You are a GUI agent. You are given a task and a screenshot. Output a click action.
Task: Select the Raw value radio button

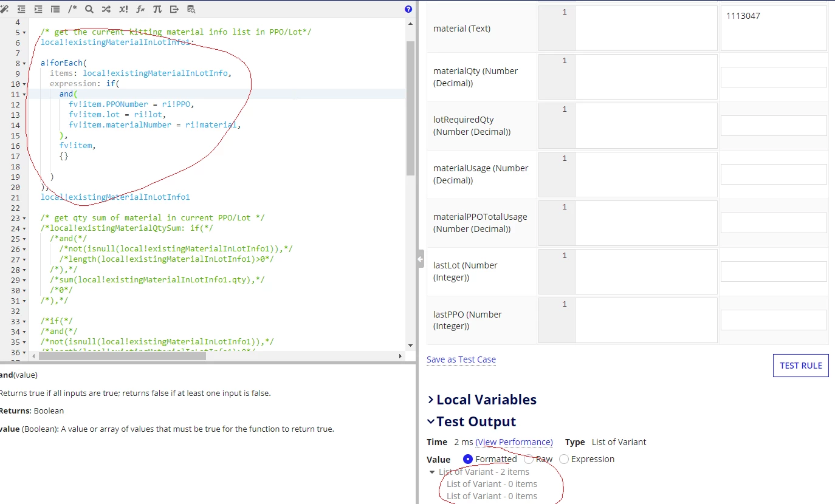coord(529,459)
